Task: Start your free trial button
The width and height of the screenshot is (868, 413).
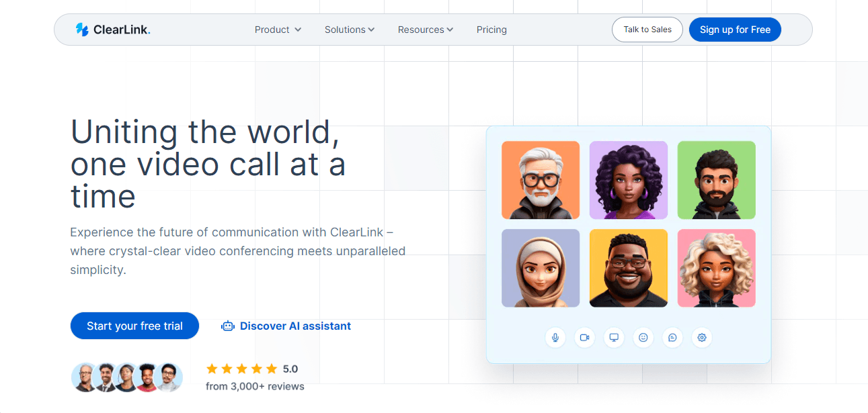Action: tap(134, 326)
